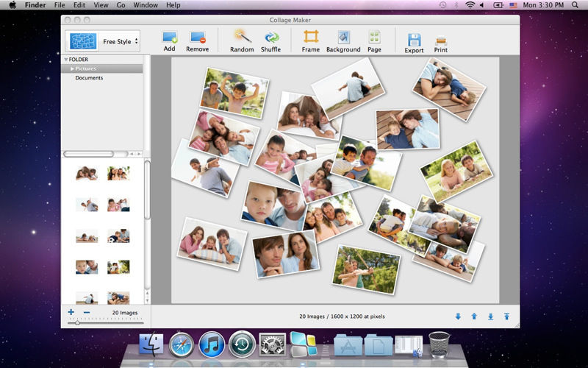Select thumbnail of family on green background

tap(118, 174)
